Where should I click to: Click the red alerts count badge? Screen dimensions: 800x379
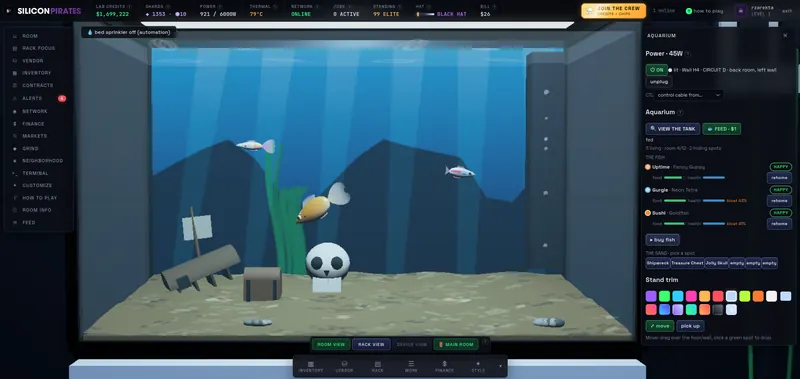tap(62, 98)
